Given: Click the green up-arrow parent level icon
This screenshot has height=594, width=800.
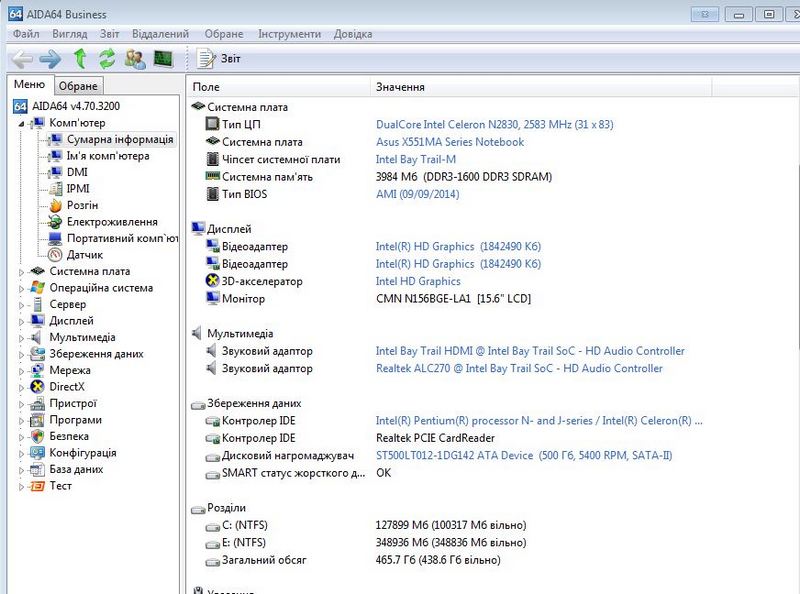Looking at the screenshot, I should pyautogui.click(x=80, y=59).
